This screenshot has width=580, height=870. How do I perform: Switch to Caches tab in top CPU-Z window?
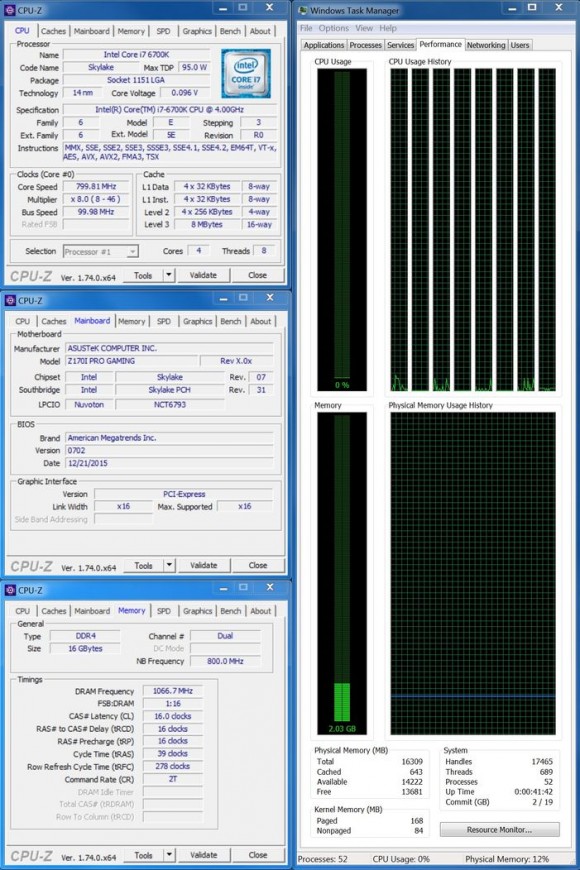(x=53, y=31)
